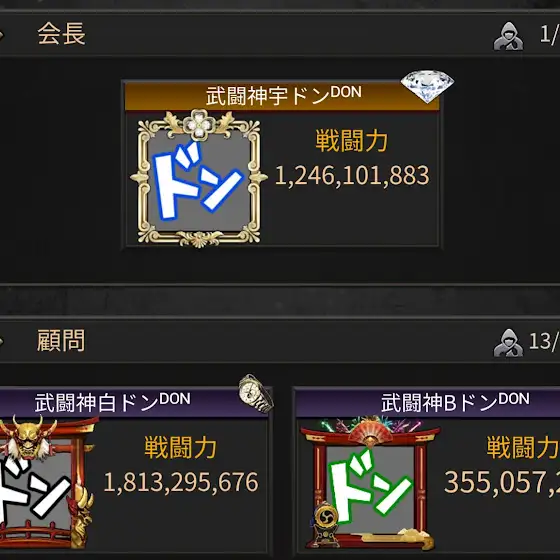Image resolution: width=560 pixels, height=560 pixels.
Task: Click the red folding fan frame ornament
Action: tap(370, 433)
